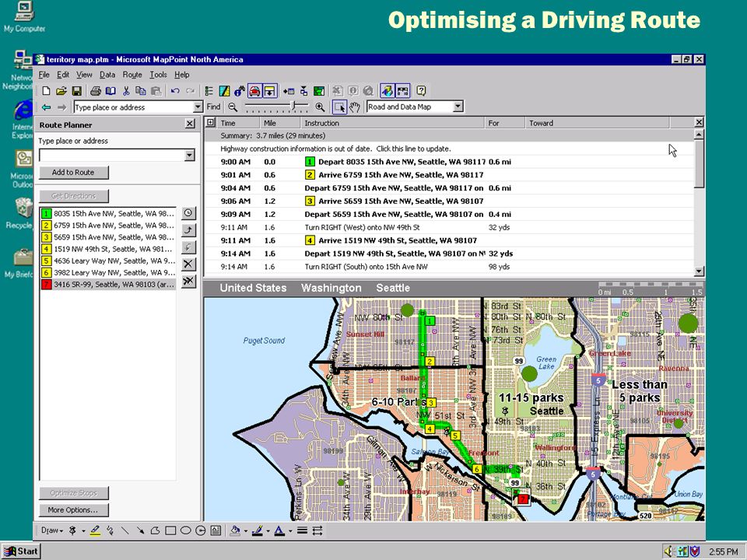Click the green Territories map icon
Image resolution: width=747 pixels, height=560 pixels.
(x=319, y=91)
